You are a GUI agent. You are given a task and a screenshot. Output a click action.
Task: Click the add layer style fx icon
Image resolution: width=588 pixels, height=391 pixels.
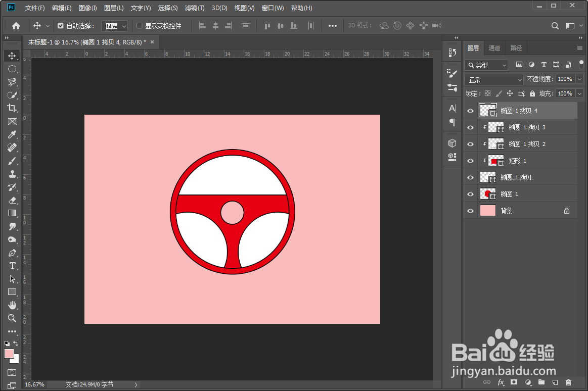501,382
